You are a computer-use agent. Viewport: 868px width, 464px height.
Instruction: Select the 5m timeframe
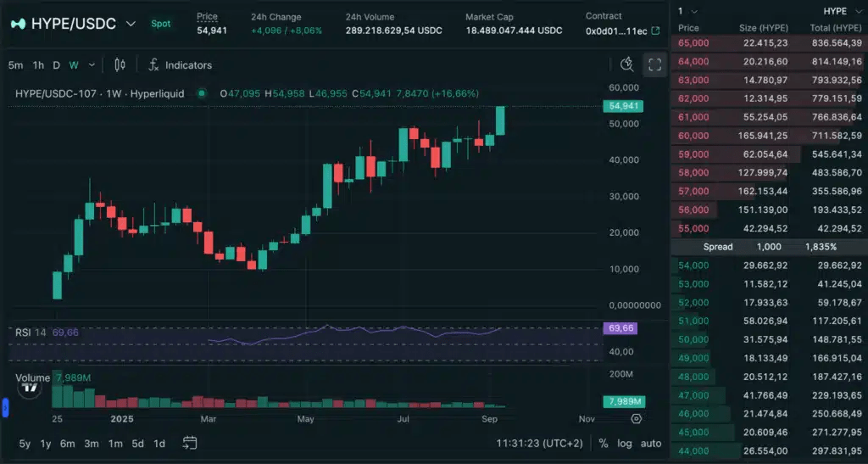[16, 65]
